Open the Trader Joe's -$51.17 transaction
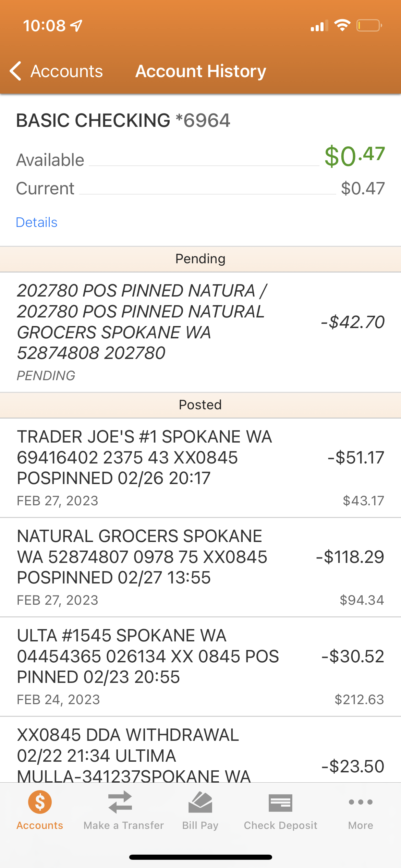The image size is (401, 868). pyautogui.click(x=200, y=468)
